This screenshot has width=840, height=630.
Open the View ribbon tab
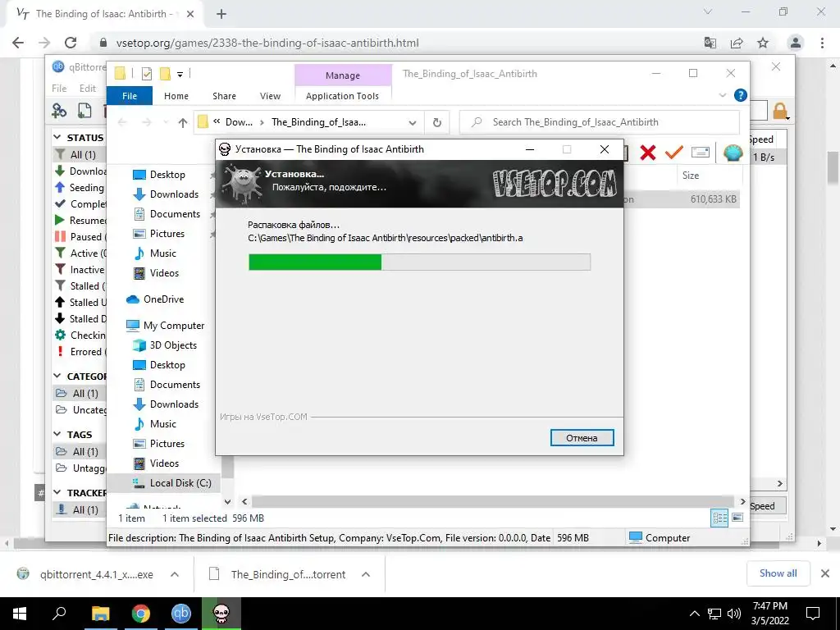(270, 96)
